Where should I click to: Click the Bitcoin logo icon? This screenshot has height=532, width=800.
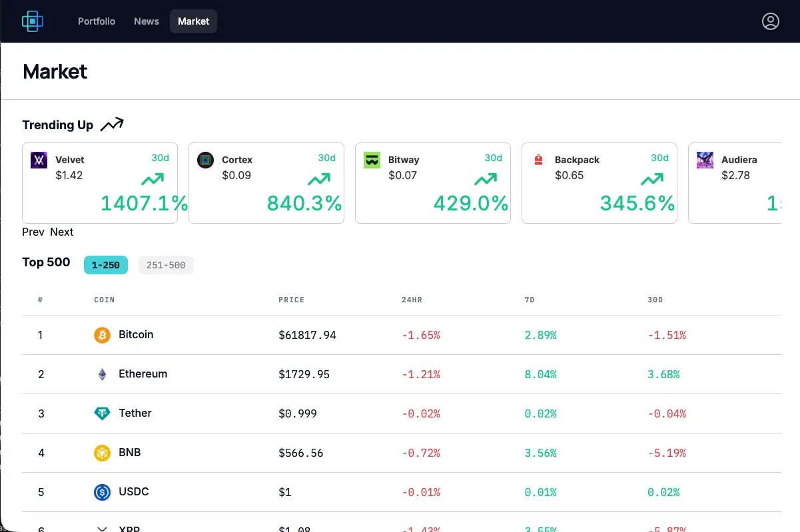pos(102,335)
